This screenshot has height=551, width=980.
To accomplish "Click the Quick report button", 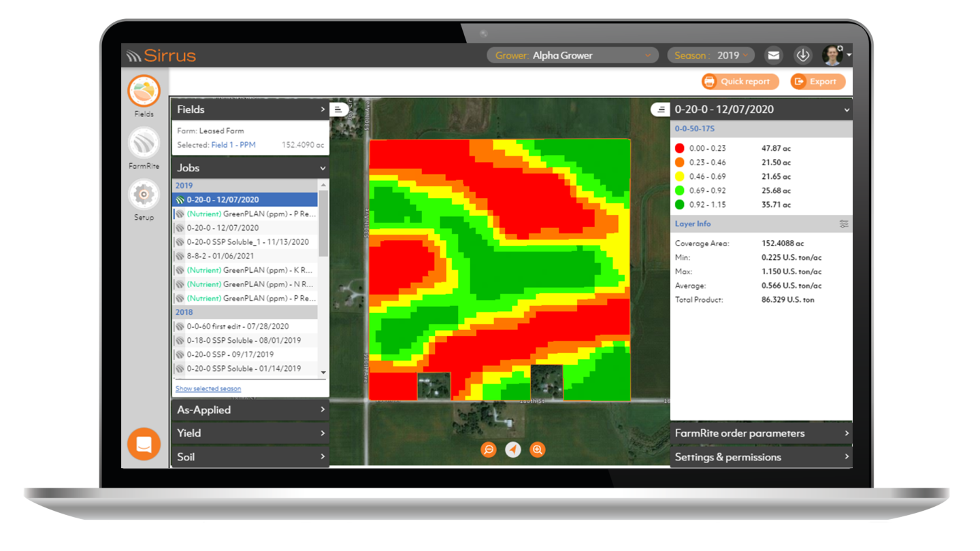I will click(x=740, y=82).
